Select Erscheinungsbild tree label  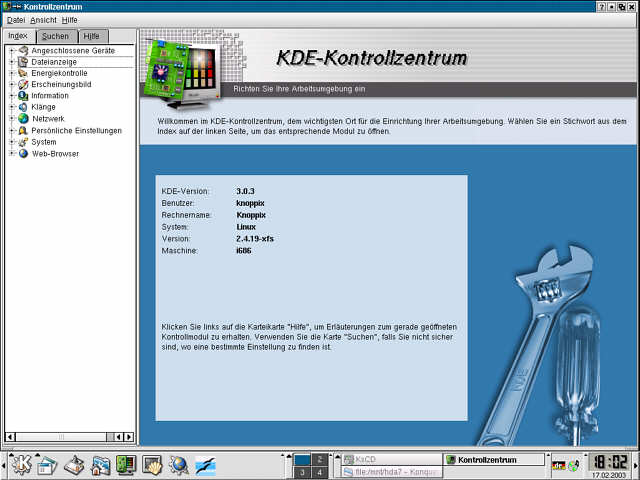point(61,84)
